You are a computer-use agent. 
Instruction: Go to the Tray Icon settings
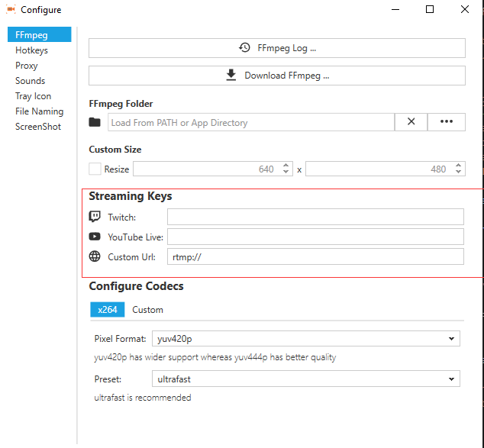(34, 96)
